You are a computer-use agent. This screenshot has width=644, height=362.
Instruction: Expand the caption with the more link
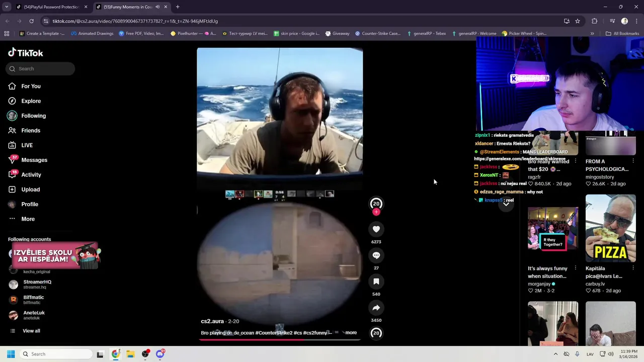pyautogui.click(x=351, y=333)
